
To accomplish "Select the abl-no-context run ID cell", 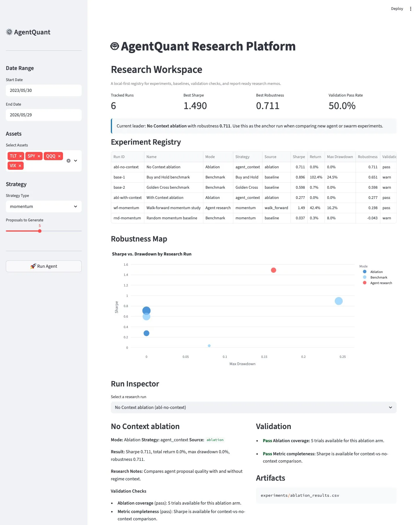I will (x=127, y=167).
